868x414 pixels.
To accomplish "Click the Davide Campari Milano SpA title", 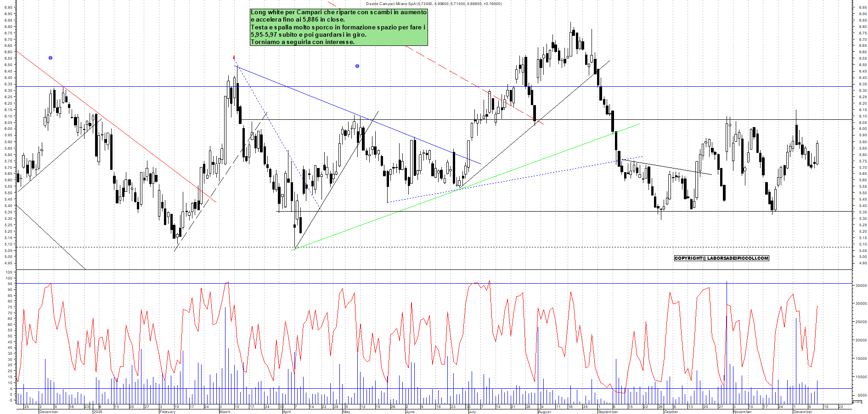I will tap(434, 4).
